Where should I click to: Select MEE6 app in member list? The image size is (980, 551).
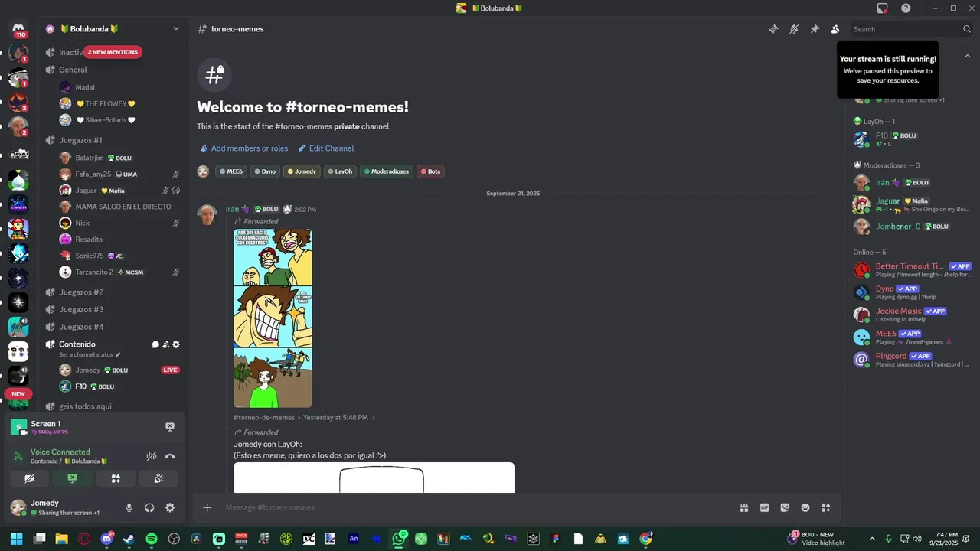[x=911, y=337]
